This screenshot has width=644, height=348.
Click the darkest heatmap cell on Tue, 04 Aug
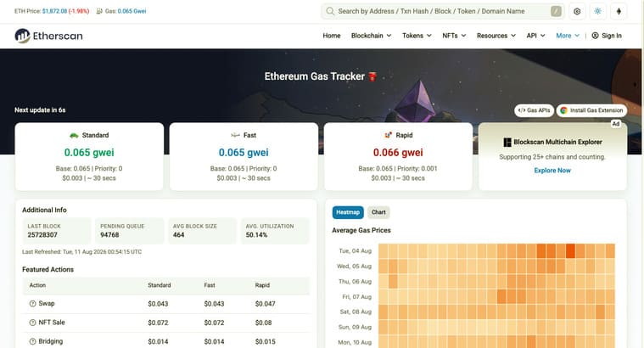click(570, 251)
